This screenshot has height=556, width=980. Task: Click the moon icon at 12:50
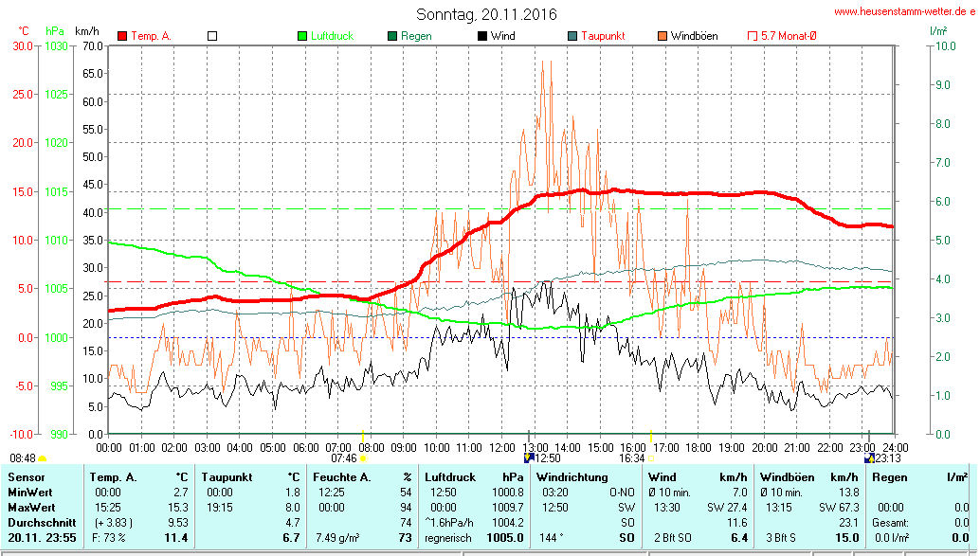point(528,457)
